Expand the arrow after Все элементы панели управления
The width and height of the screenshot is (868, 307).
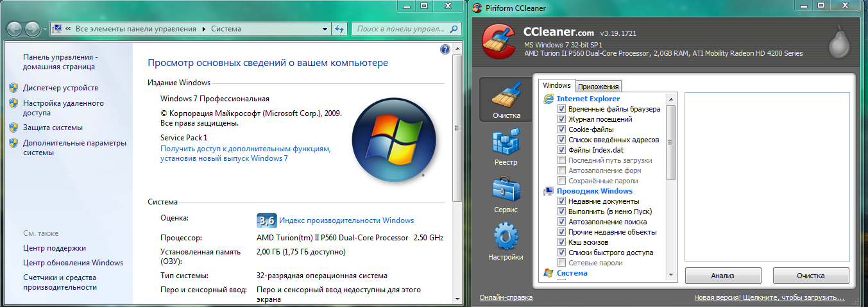(x=204, y=29)
